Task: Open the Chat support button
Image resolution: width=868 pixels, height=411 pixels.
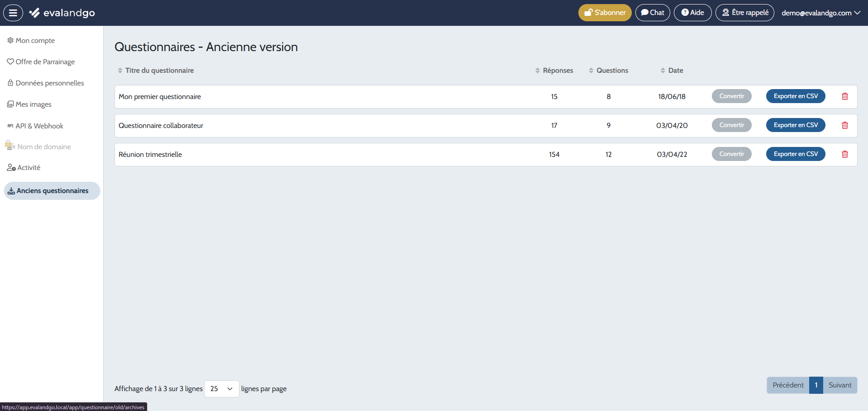Action: [653, 13]
